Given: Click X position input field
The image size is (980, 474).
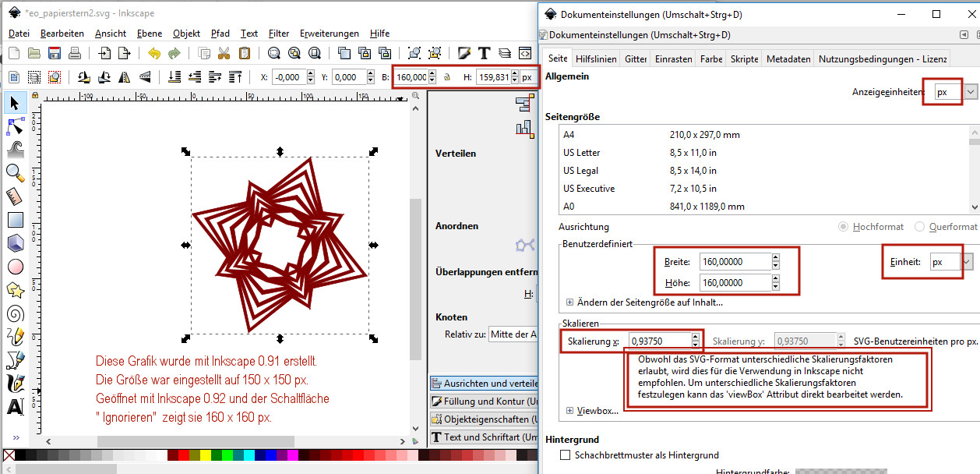Looking at the screenshot, I should 290,77.
